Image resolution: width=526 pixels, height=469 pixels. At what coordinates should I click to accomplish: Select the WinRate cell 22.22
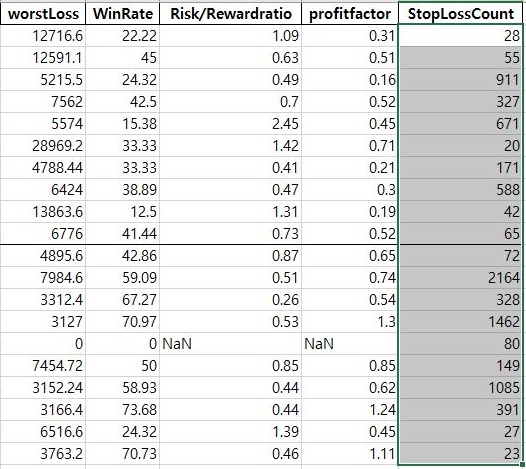122,36
